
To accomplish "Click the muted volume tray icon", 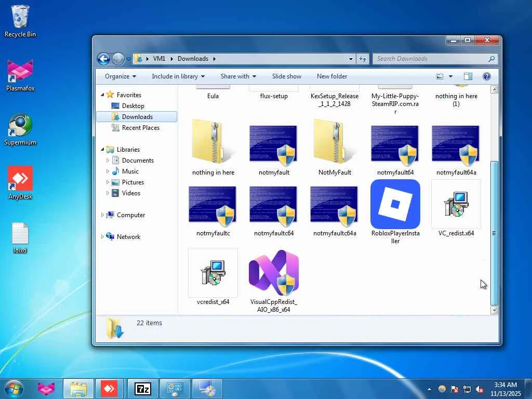I will [480, 389].
